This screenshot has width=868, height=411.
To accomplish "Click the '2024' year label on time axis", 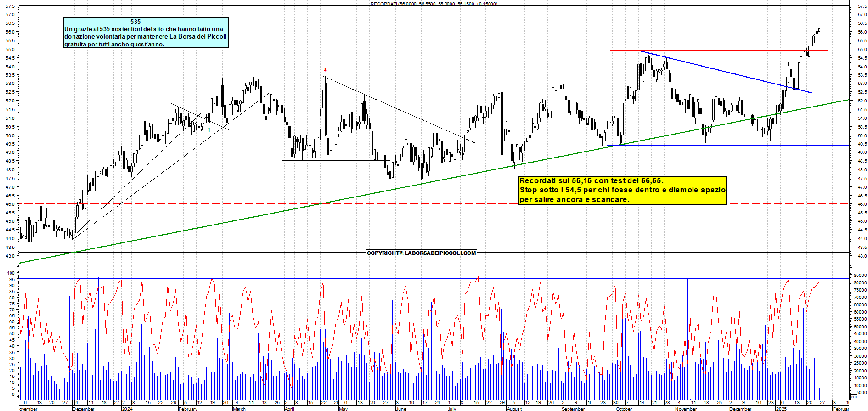I will tap(127, 409).
